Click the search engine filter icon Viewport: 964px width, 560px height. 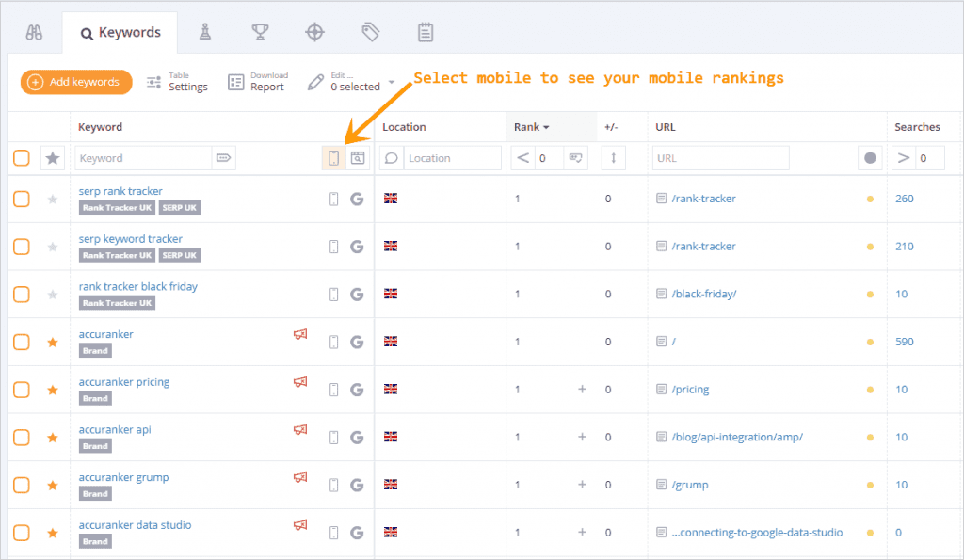pyautogui.click(x=358, y=158)
